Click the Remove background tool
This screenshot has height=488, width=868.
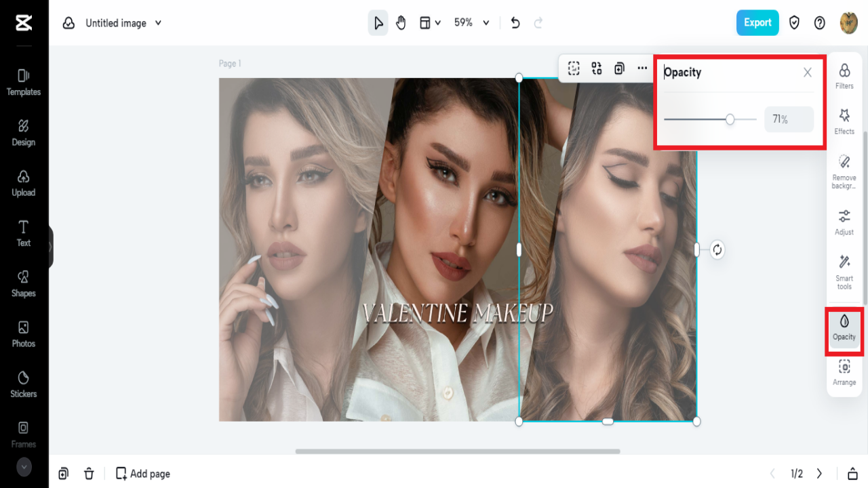point(844,169)
